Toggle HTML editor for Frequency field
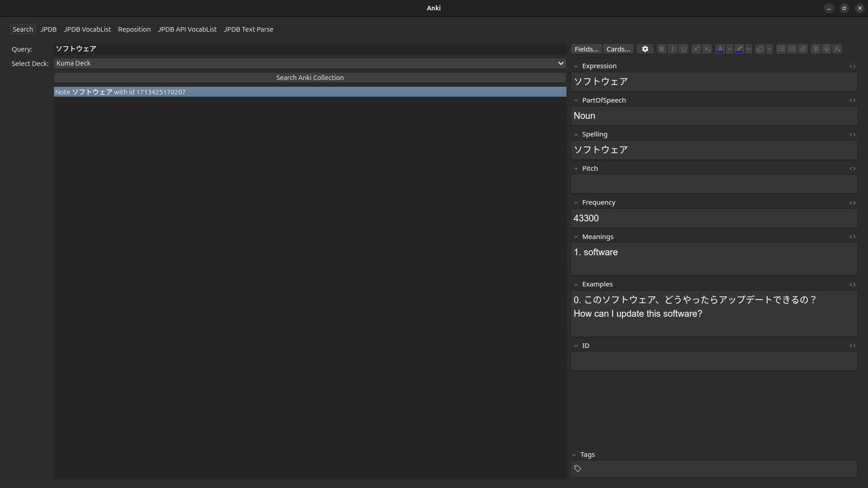This screenshot has width=868, height=488. (x=852, y=203)
